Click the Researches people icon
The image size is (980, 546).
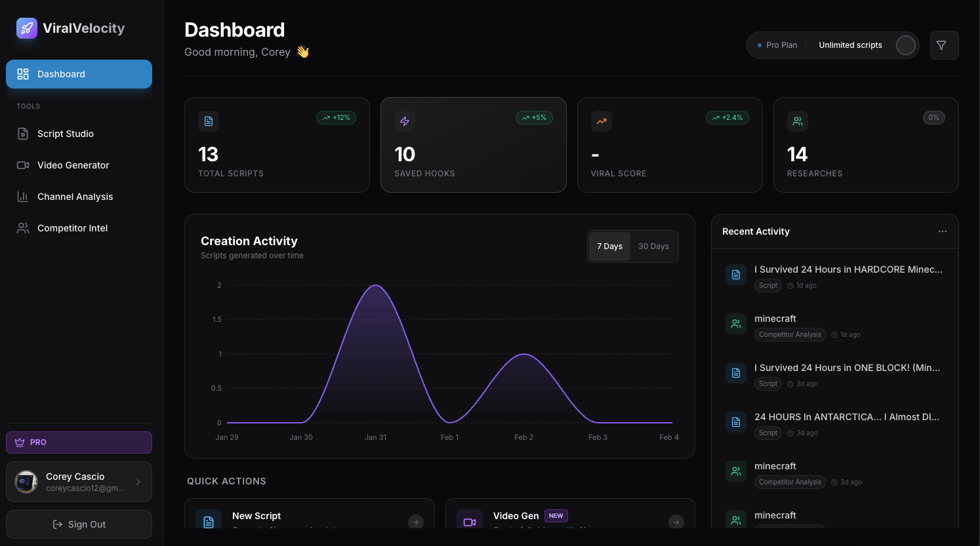797,121
